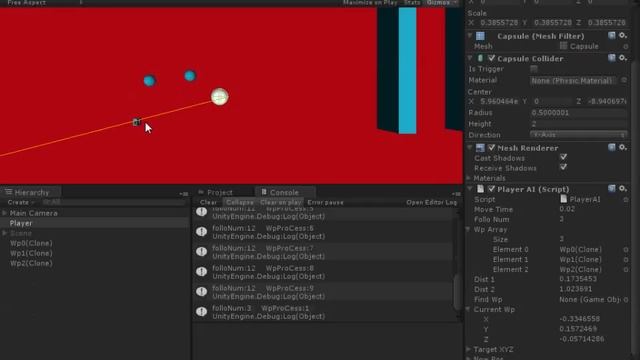The width and height of the screenshot is (640, 360).
Task: Toggle Cast Shadows checkbox
Action: pos(563,158)
